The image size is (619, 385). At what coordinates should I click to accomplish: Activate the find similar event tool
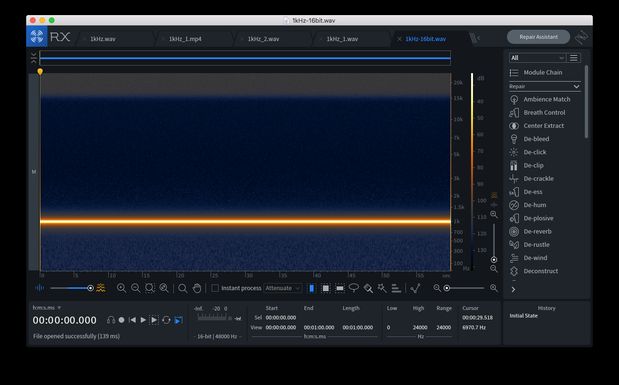coord(415,288)
